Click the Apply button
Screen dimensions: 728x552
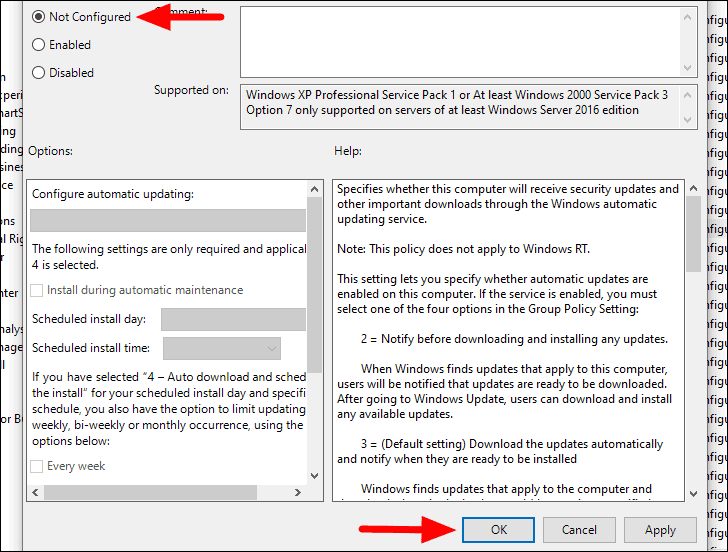tap(660, 530)
